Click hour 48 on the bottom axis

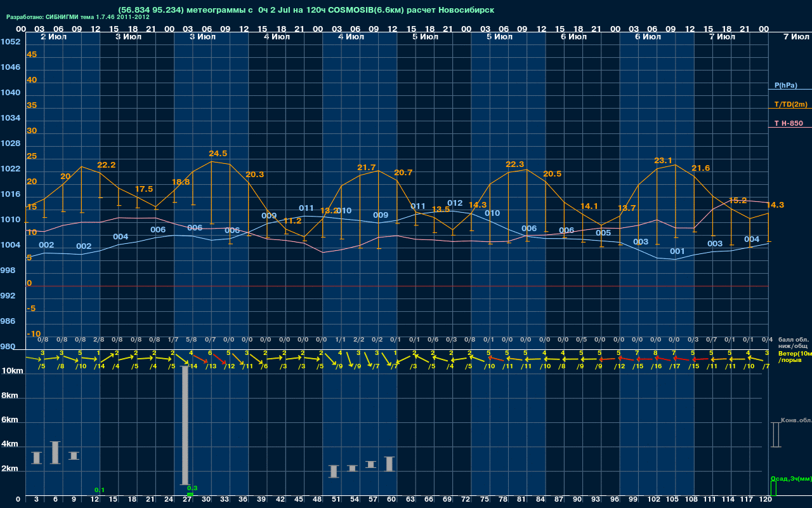[317, 500]
